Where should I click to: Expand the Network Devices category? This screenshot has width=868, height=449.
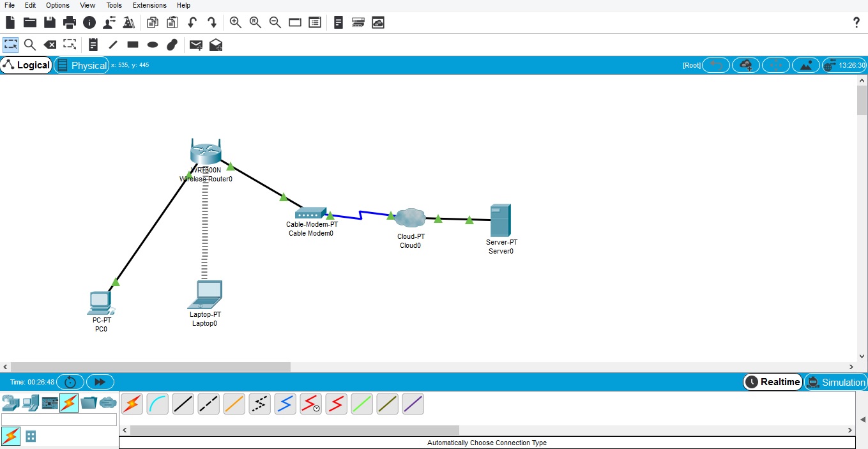coord(10,403)
